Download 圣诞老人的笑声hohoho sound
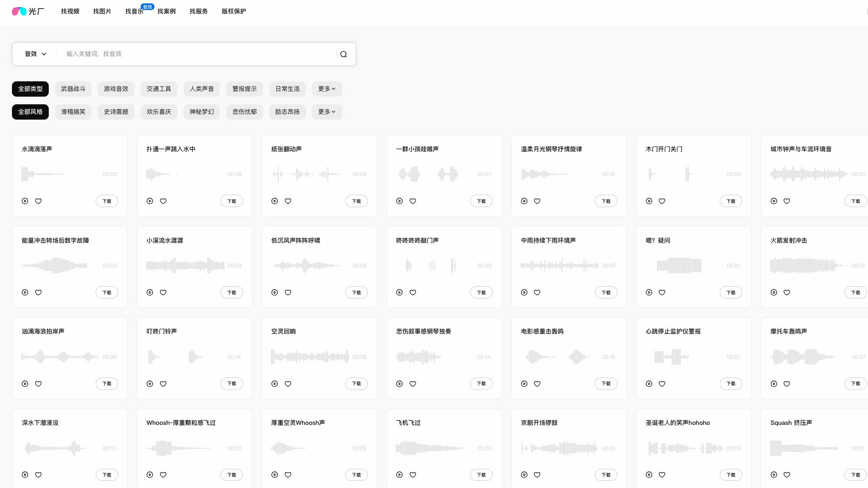 coord(731,475)
